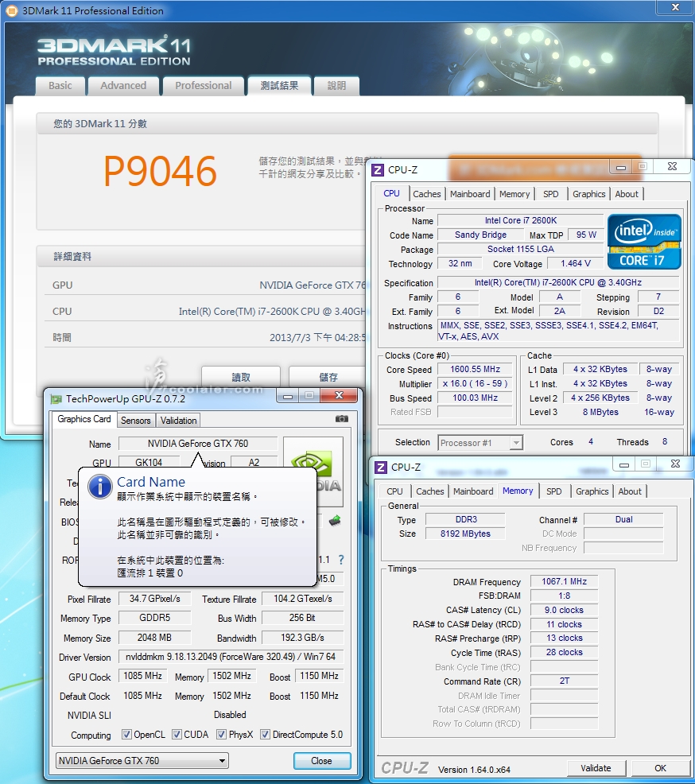Image resolution: width=695 pixels, height=784 pixels.
Task: Click the OK button in CPU-Z
Action: (660, 768)
